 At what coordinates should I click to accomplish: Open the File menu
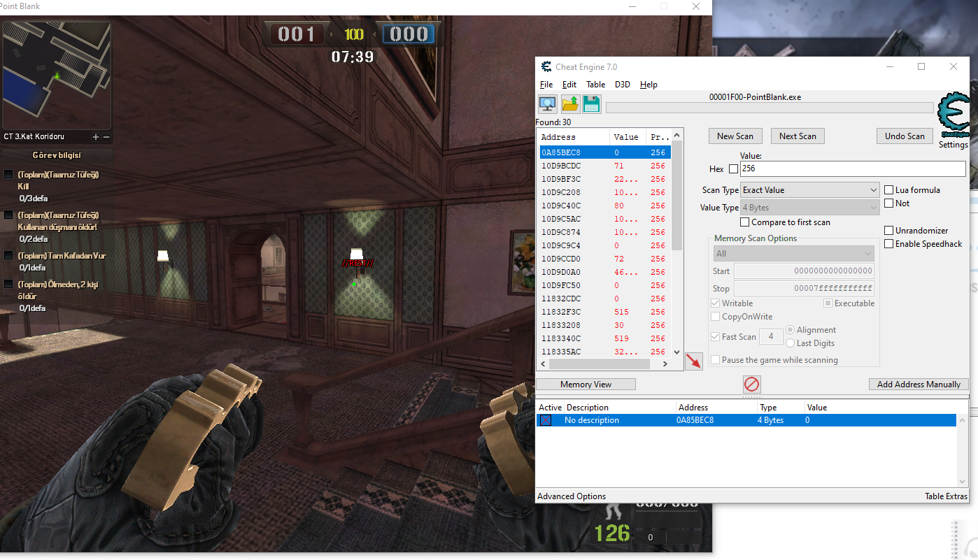(546, 85)
